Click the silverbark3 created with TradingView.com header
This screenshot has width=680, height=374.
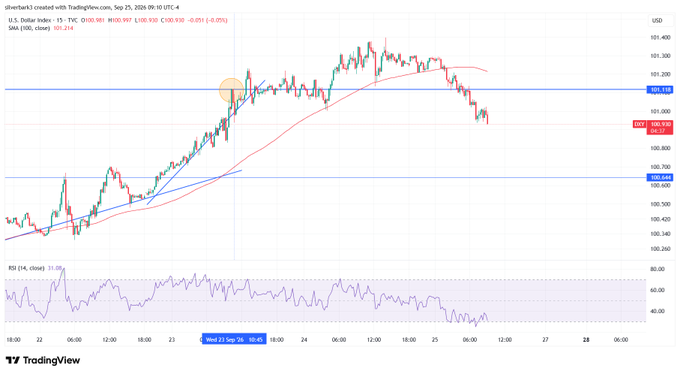[x=92, y=7]
